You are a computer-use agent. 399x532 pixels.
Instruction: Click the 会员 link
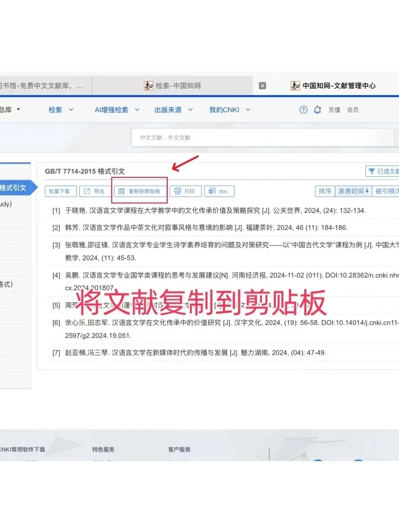pos(353,110)
